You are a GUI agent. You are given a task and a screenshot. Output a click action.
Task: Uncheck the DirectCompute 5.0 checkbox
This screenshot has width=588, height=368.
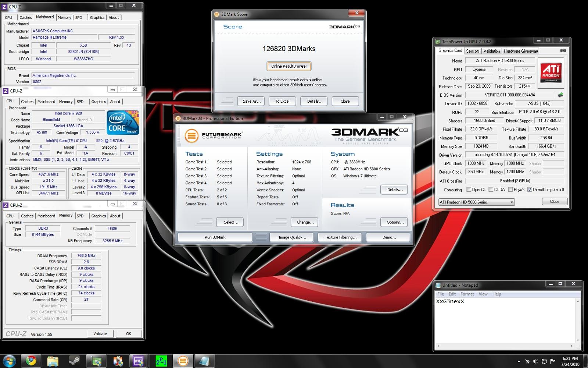coord(530,190)
